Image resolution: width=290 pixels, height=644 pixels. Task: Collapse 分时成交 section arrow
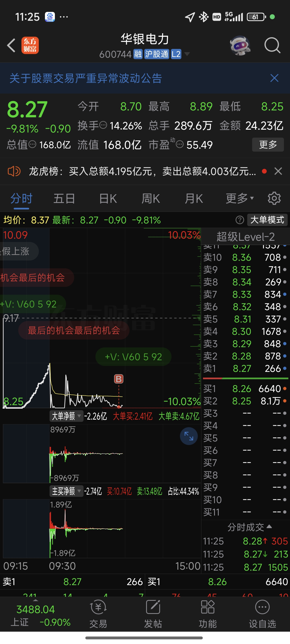click(269, 526)
